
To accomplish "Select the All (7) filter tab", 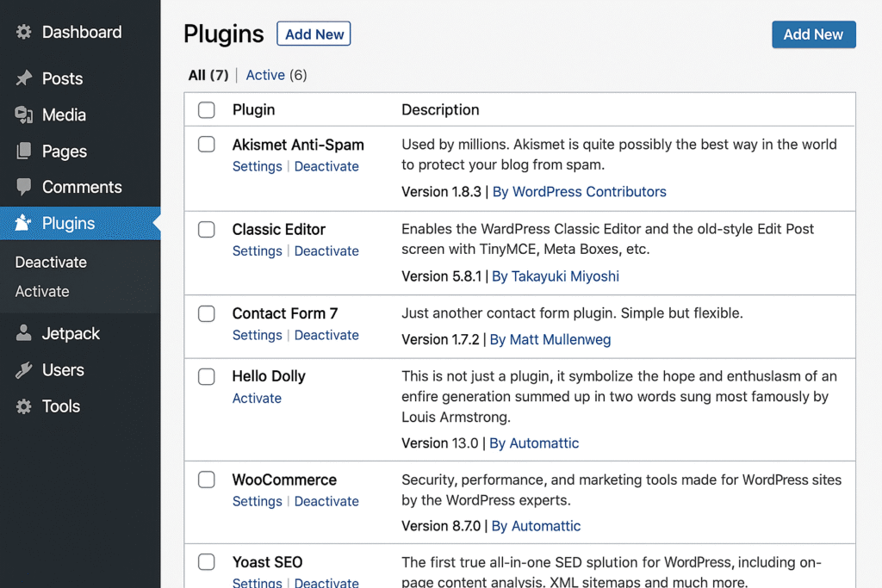I will pos(208,75).
